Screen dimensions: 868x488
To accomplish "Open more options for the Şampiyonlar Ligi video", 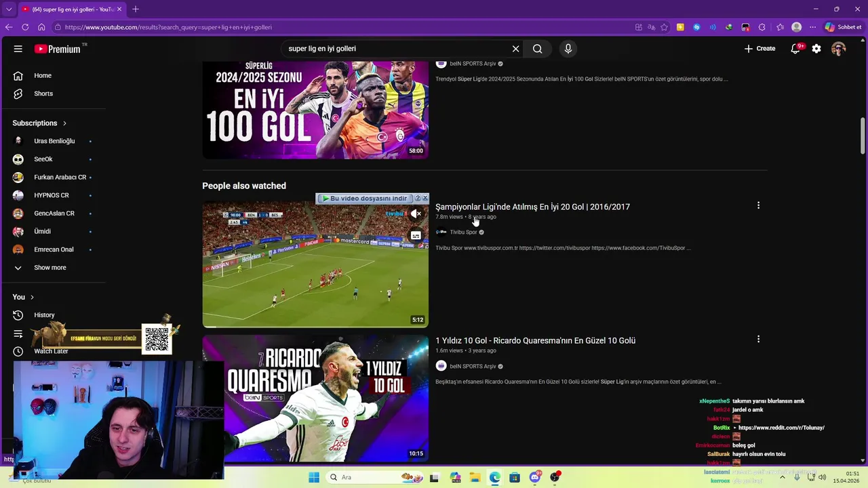I will [x=758, y=205].
